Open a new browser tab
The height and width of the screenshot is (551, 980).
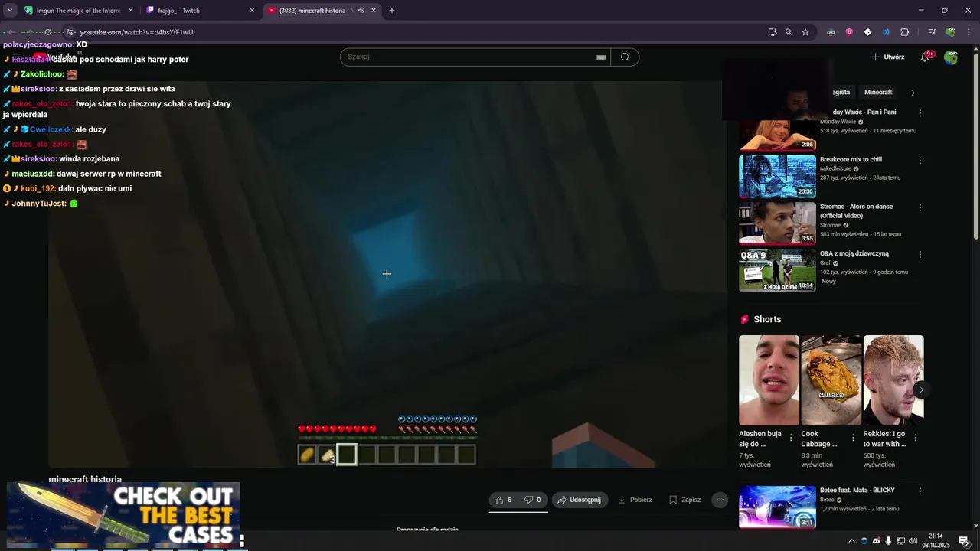coord(392,11)
